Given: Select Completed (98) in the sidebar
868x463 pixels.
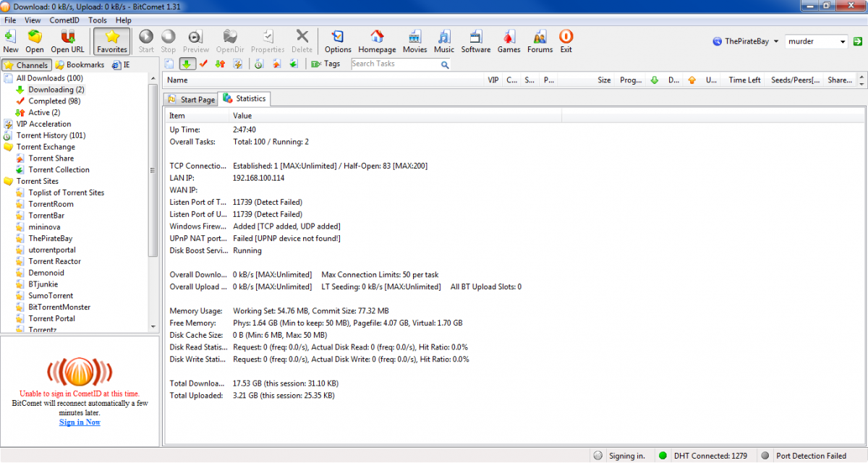Looking at the screenshot, I should tap(48, 101).
